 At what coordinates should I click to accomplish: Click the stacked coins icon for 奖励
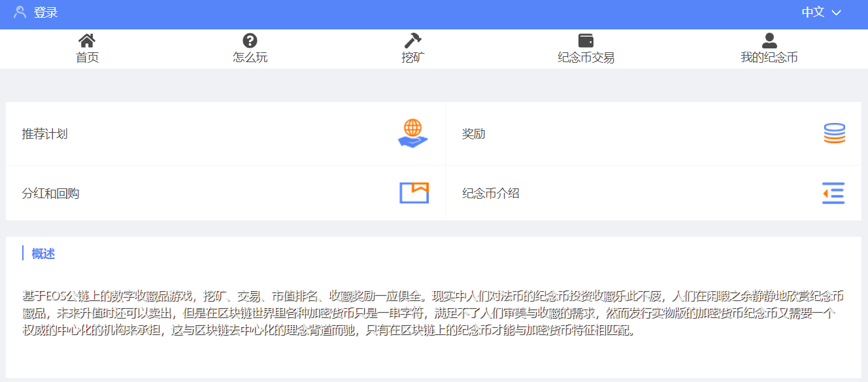click(834, 133)
